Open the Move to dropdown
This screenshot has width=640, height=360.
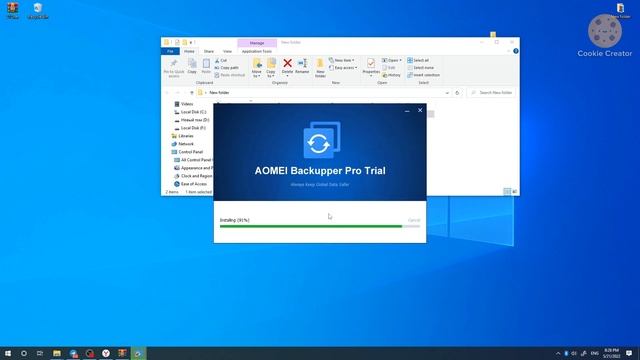click(x=257, y=68)
